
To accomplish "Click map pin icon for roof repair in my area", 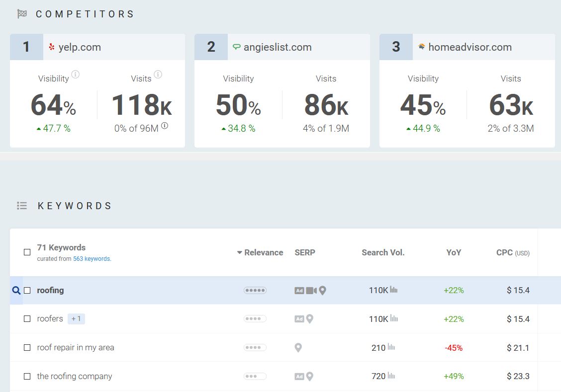I will 298,347.
